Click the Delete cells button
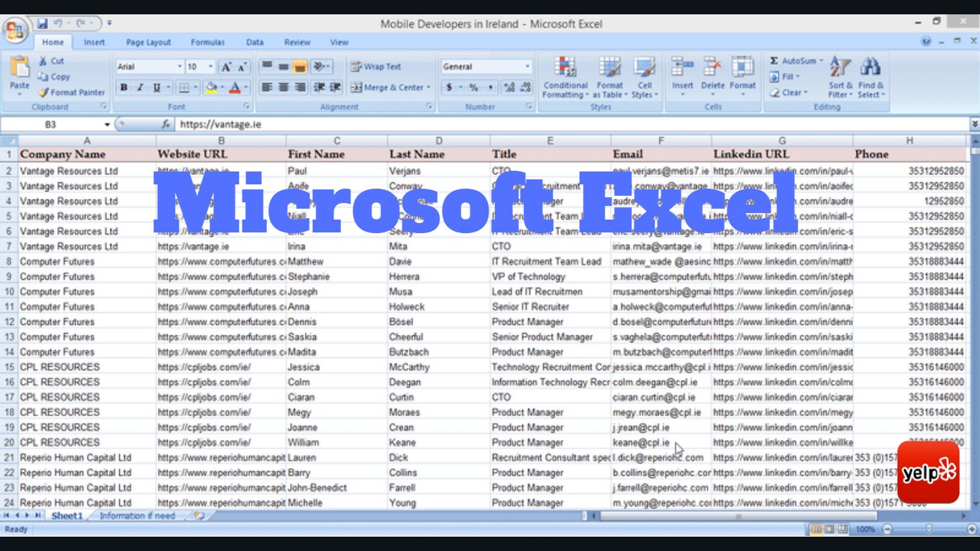 (712, 75)
